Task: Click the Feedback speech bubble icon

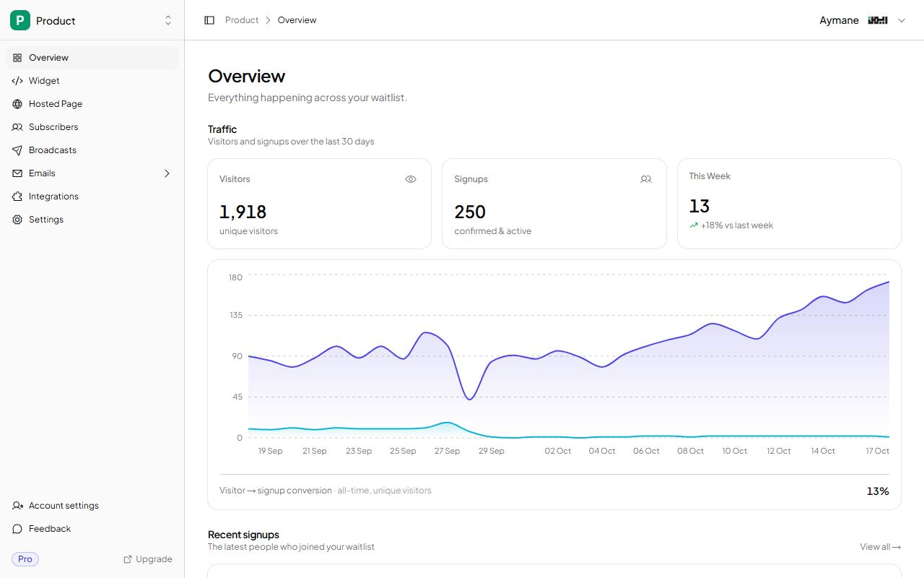Action: 17,529
